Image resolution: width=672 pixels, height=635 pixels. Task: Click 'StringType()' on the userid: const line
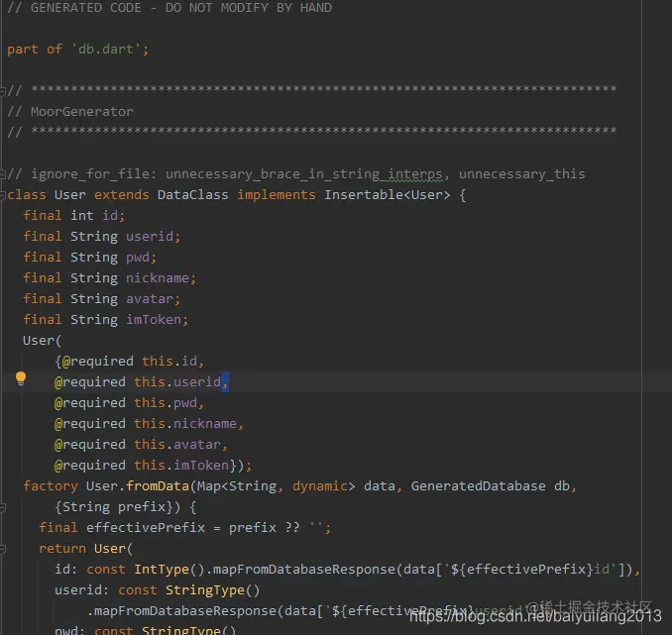point(212,590)
